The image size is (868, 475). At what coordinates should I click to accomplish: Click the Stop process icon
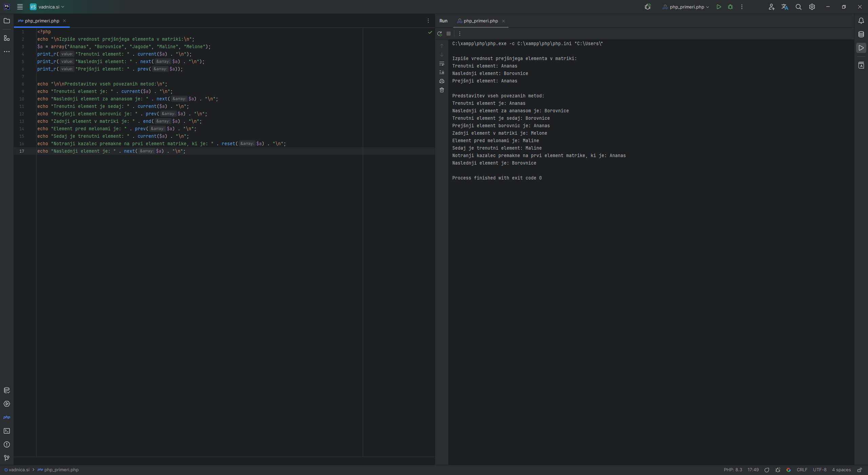click(449, 34)
